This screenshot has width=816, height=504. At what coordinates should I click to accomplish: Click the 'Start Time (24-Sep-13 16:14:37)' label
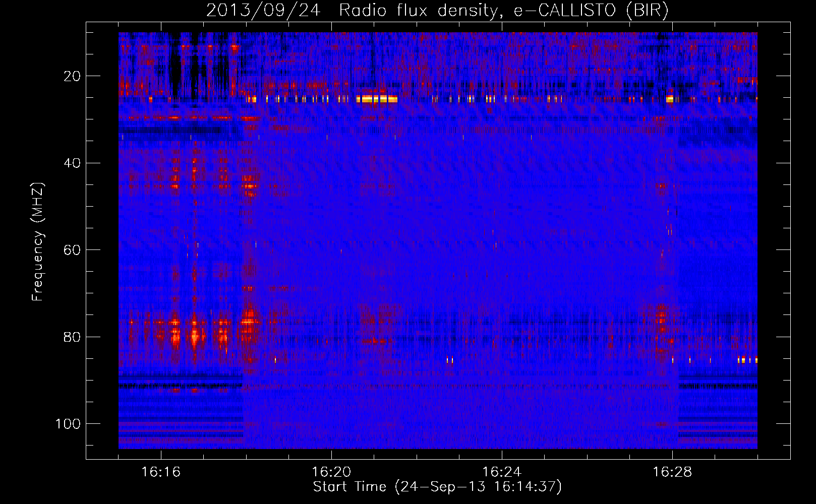click(437, 487)
